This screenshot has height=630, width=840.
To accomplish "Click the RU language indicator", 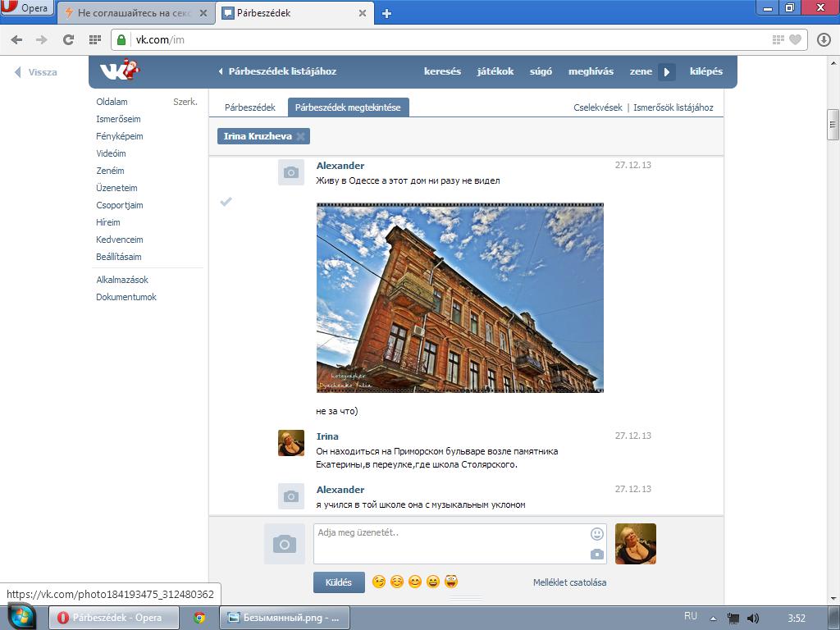I will point(691,616).
